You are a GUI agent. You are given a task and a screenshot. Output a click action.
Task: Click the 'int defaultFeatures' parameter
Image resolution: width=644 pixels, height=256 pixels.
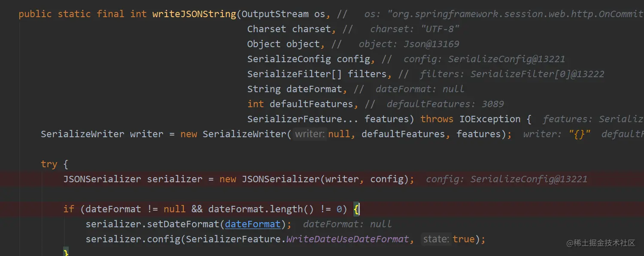[300, 104]
